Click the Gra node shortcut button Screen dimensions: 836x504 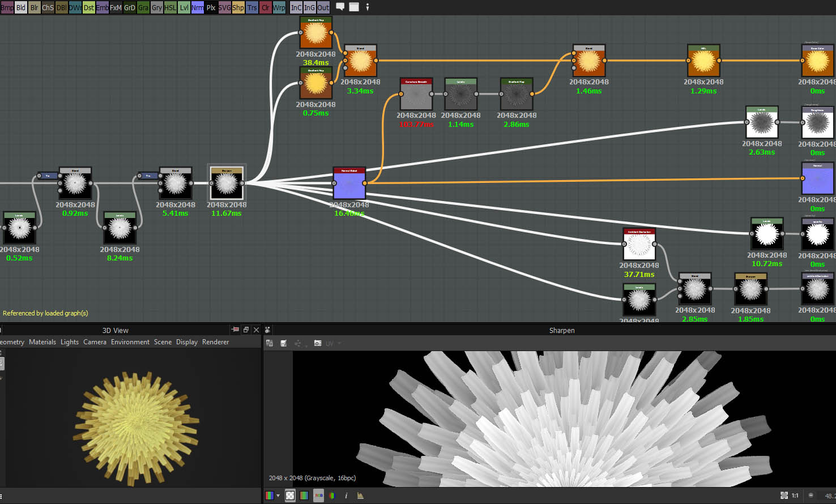tap(143, 7)
